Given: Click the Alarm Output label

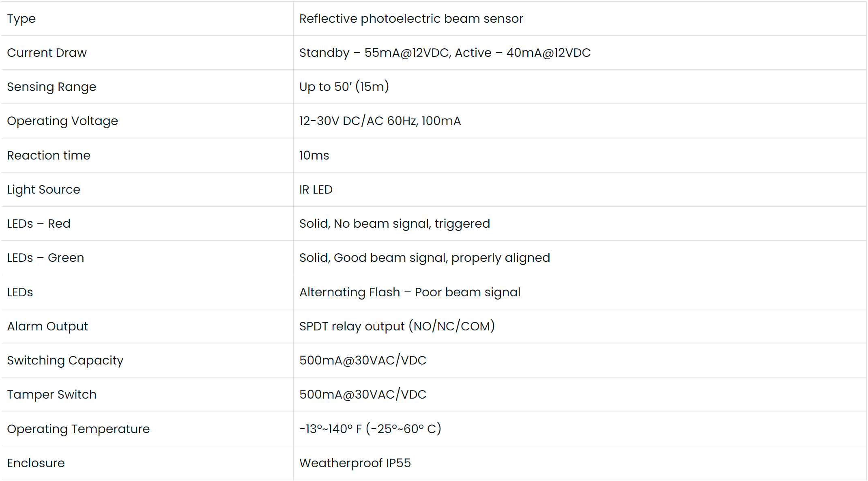Looking at the screenshot, I should (x=47, y=326).
